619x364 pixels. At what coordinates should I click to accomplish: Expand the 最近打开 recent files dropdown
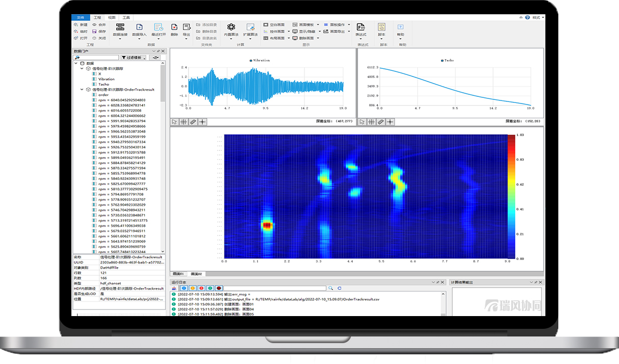pyautogui.click(x=159, y=39)
